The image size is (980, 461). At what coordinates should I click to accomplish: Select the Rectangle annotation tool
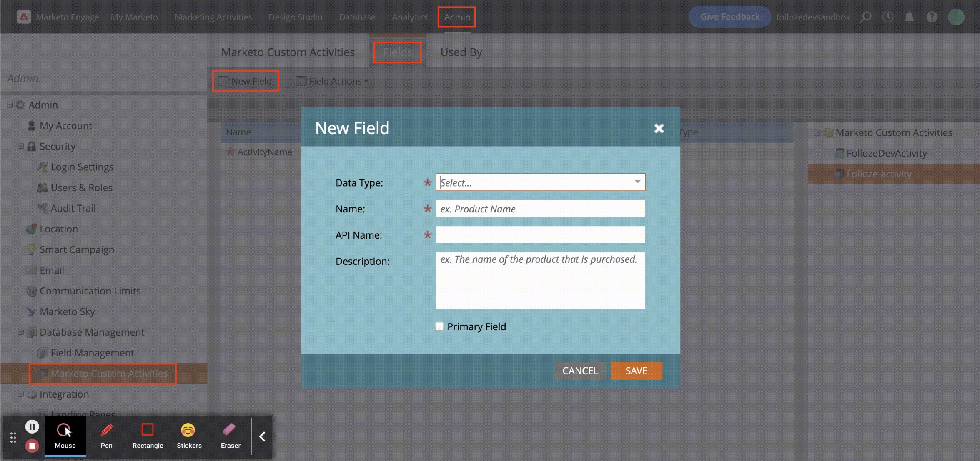pyautogui.click(x=148, y=436)
